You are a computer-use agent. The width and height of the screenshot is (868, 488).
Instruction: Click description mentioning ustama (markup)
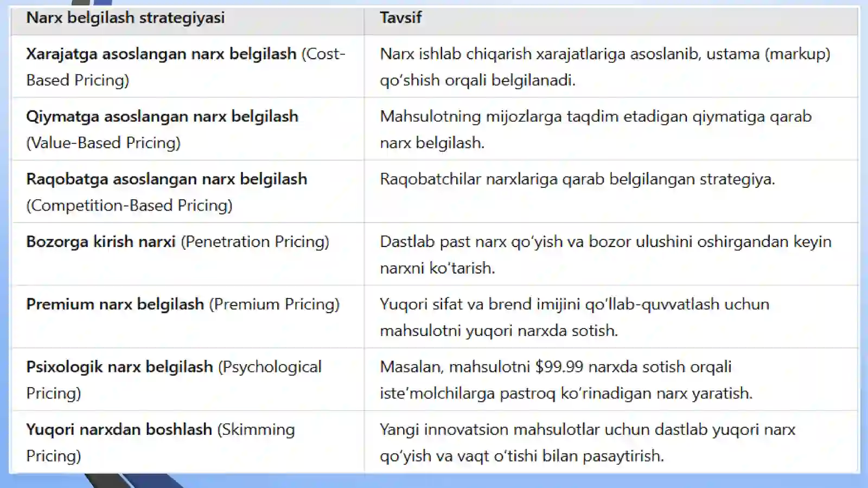point(611,67)
